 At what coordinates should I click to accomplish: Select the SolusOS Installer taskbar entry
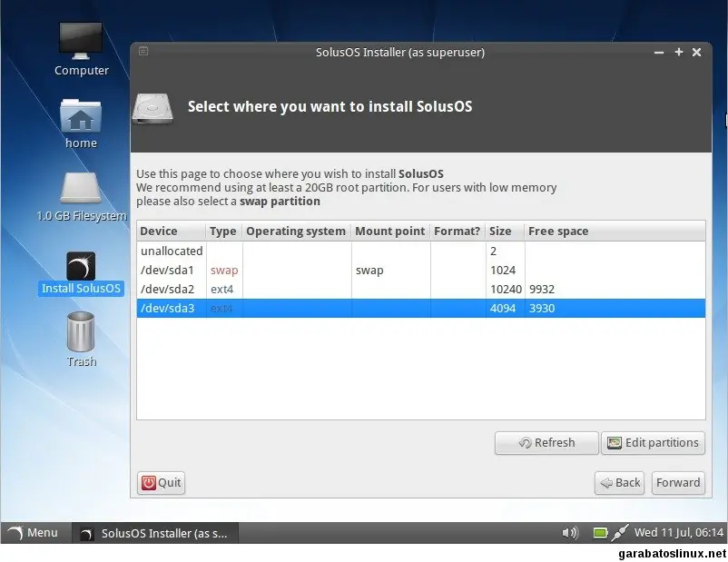pyautogui.click(x=155, y=533)
